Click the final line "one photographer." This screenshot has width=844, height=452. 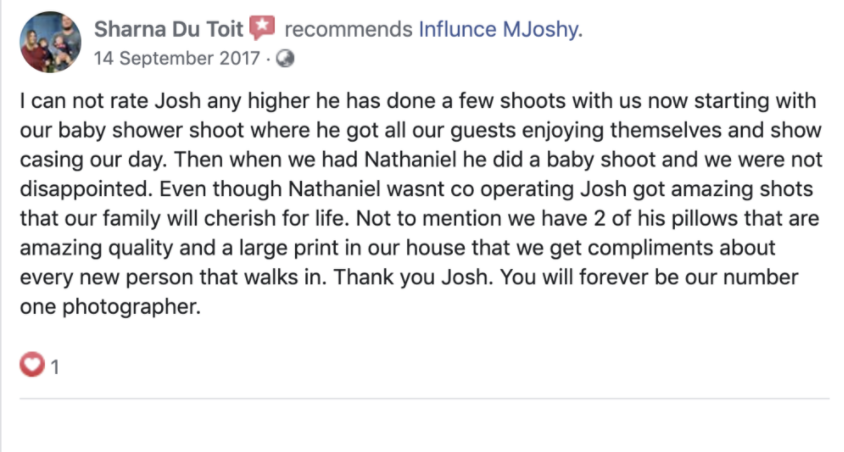[110, 307]
